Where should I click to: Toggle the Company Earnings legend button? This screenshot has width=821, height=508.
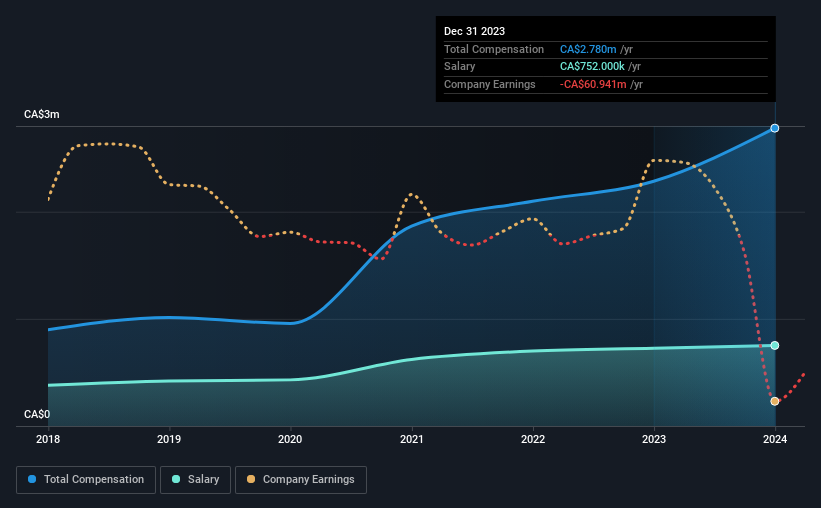(x=301, y=480)
